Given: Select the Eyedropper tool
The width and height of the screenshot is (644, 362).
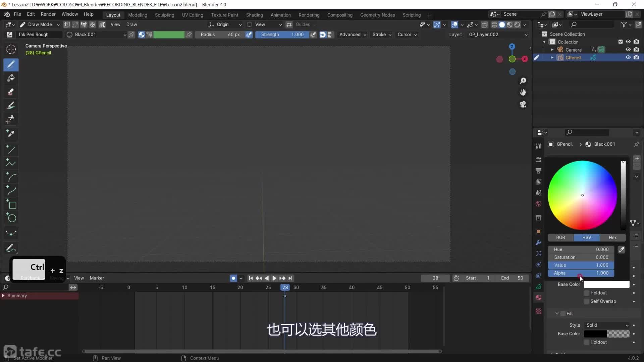Looking at the screenshot, I should point(11,134).
